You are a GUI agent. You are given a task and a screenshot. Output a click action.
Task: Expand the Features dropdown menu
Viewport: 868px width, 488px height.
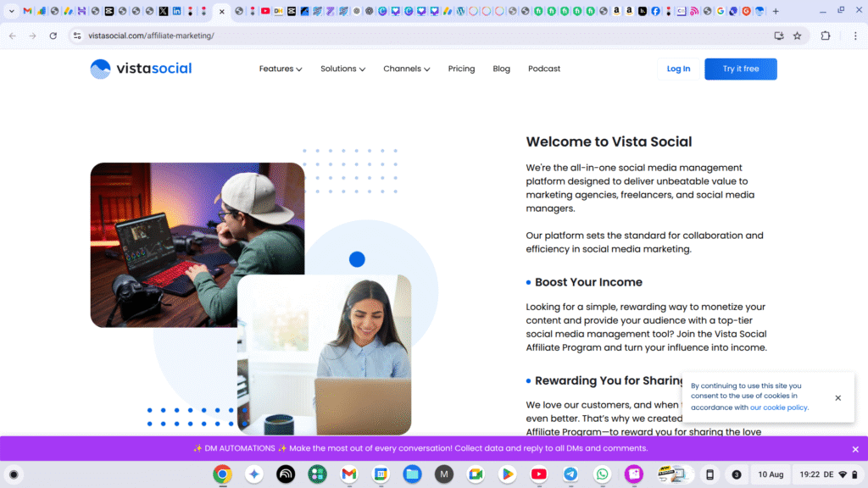(281, 69)
